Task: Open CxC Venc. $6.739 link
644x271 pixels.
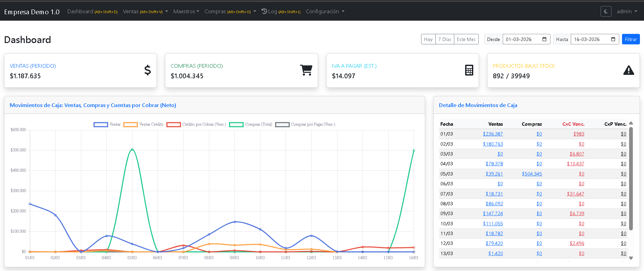Action: [x=577, y=213]
